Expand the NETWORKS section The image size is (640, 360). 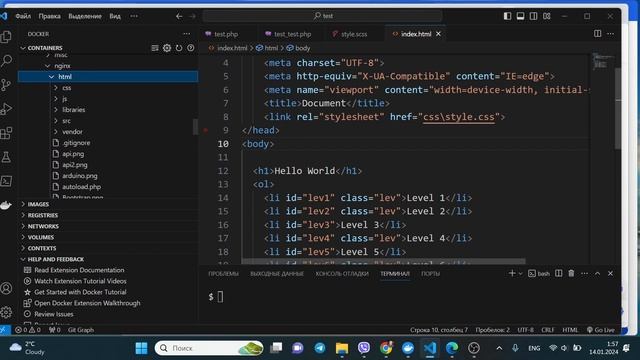click(x=23, y=226)
